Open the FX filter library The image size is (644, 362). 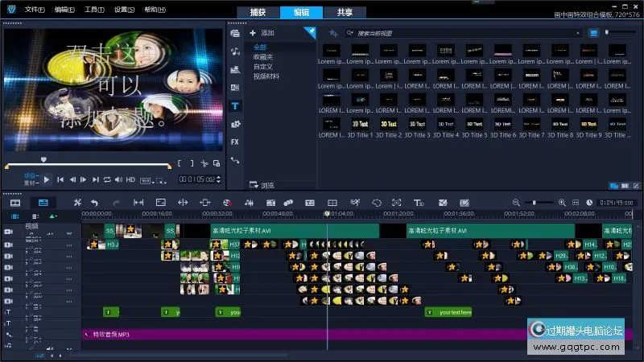click(235, 142)
